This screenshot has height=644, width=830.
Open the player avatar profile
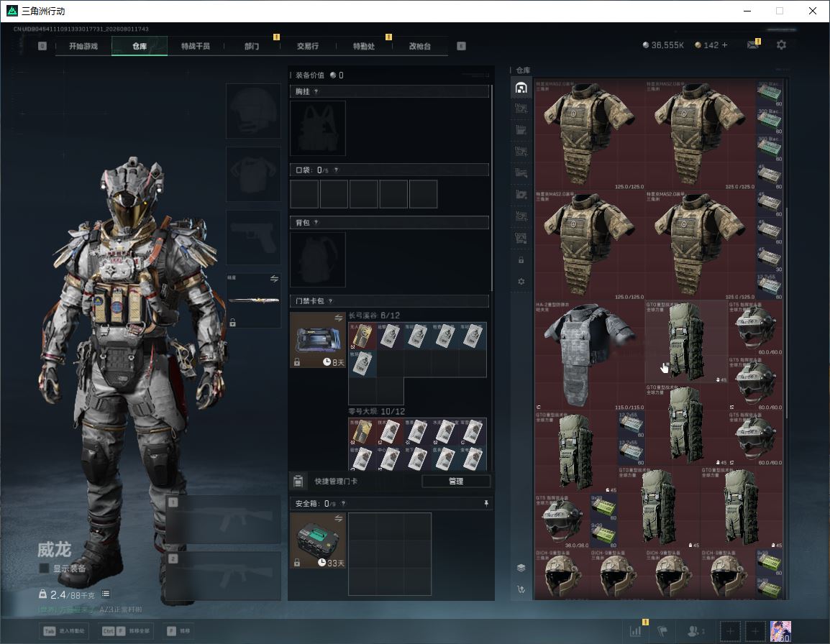click(781, 631)
